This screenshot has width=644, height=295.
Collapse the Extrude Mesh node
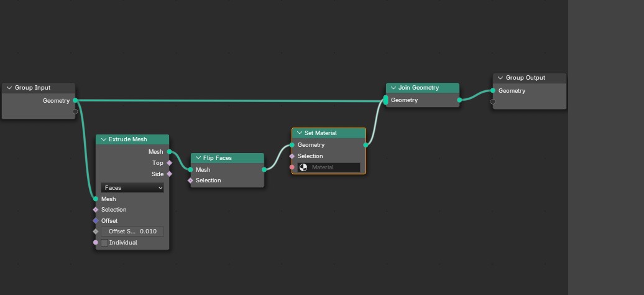[x=103, y=139]
